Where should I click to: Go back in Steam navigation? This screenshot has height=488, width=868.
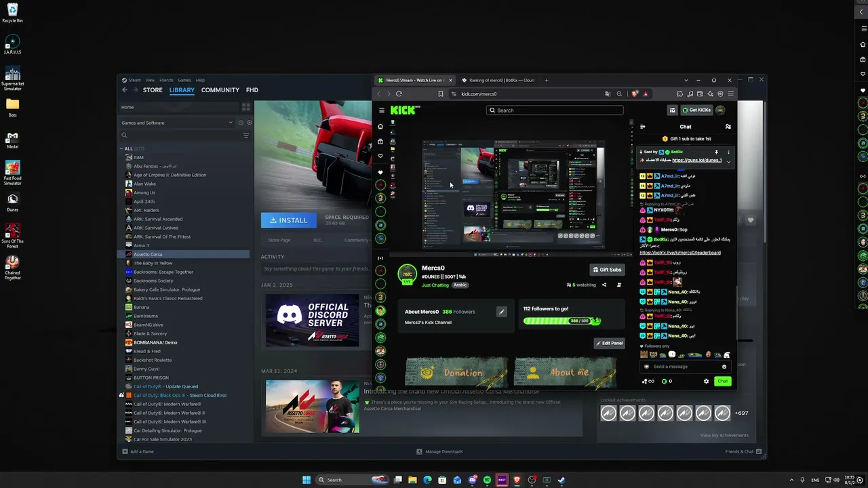(125, 90)
